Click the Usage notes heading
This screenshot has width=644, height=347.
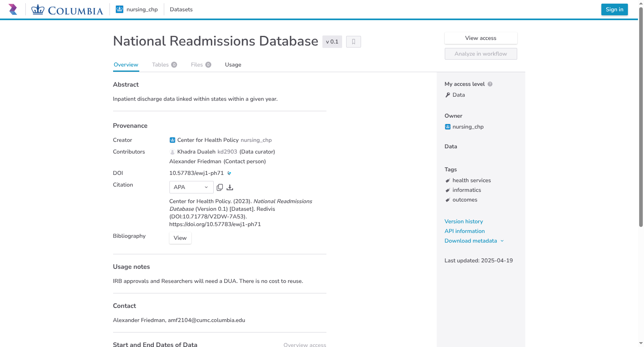point(131,267)
